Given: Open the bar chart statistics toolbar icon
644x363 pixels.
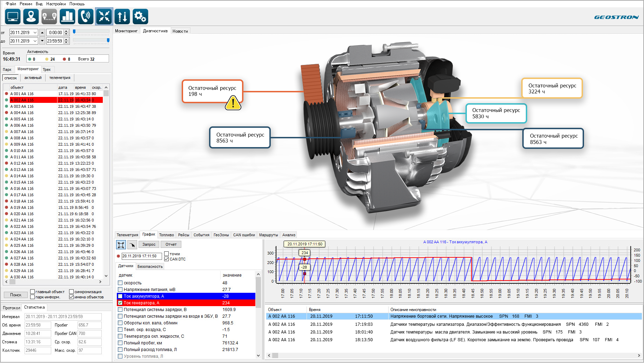Looking at the screenshot, I should coord(67,16).
